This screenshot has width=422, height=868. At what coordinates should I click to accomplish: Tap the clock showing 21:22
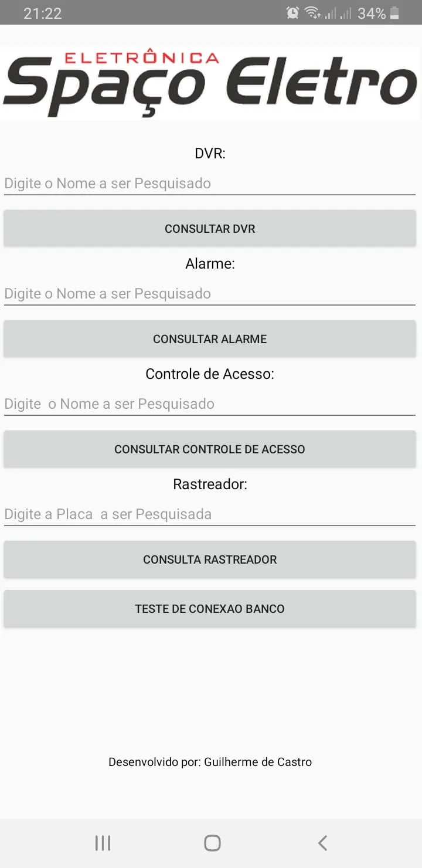coord(42,13)
